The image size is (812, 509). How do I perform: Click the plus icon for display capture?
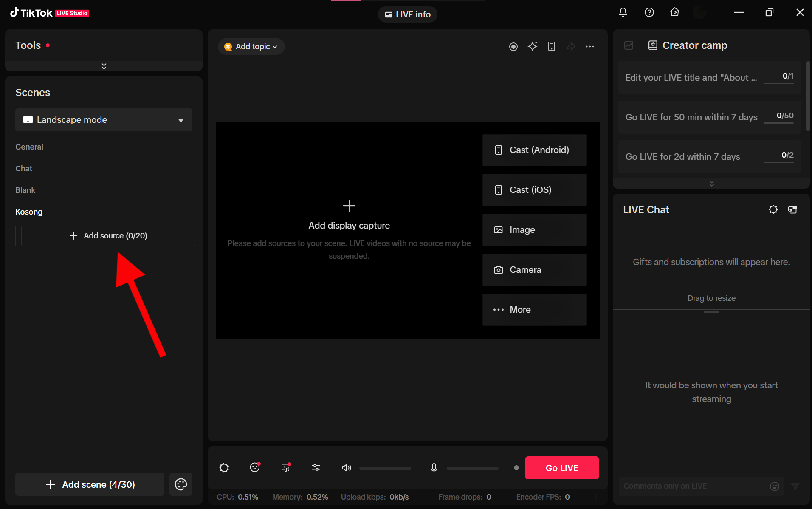pos(349,206)
